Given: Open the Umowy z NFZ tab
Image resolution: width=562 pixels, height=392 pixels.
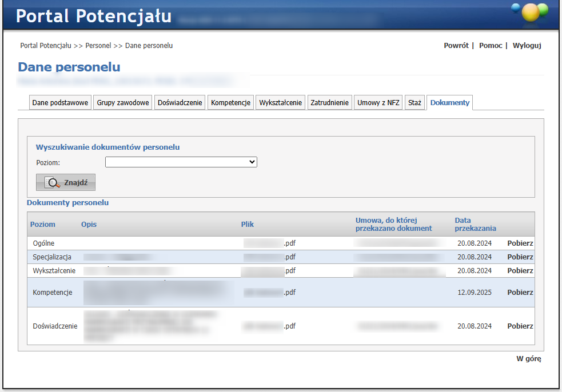Looking at the screenshot, I should [x=378, y=103].
